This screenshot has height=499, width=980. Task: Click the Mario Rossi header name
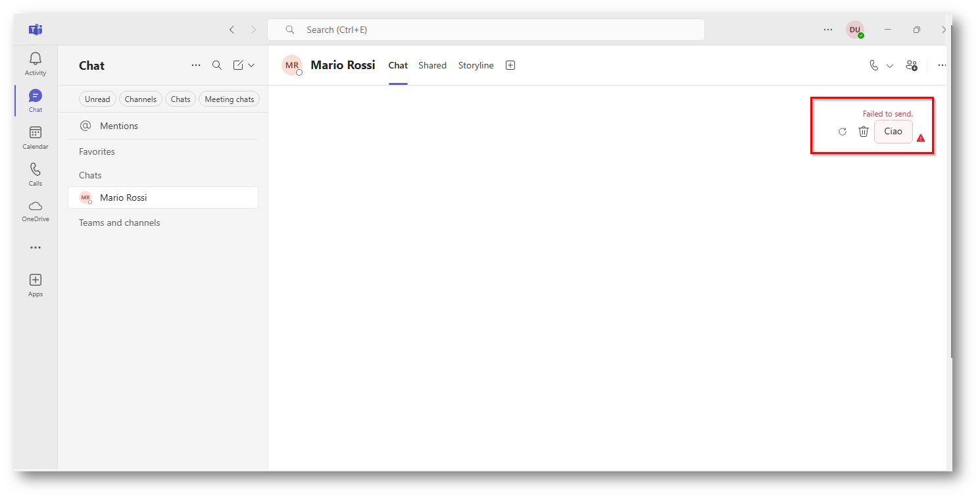(x=343, y=65)
